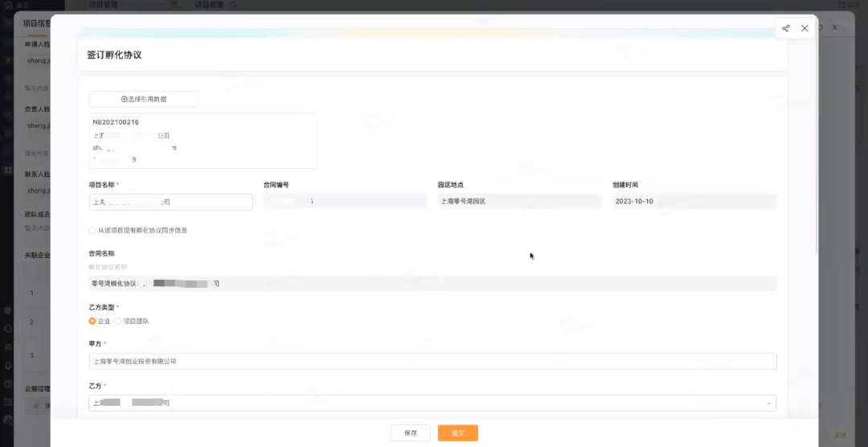The image size is (868, 447).
Task: Click the help question-mark icon in the sidebar
Action: (x=8, y=383)
